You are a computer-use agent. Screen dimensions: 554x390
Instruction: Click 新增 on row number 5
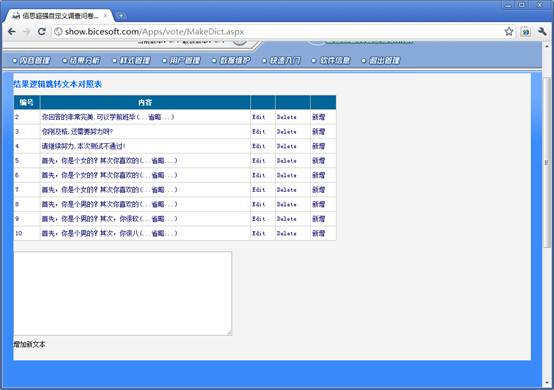pyautogui.click(x=318, y=161)
